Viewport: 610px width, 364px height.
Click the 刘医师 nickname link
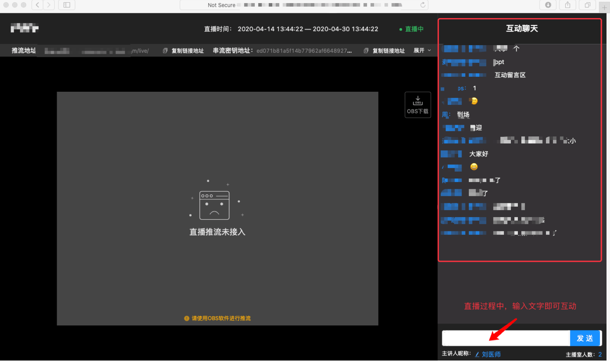[491, 354]
